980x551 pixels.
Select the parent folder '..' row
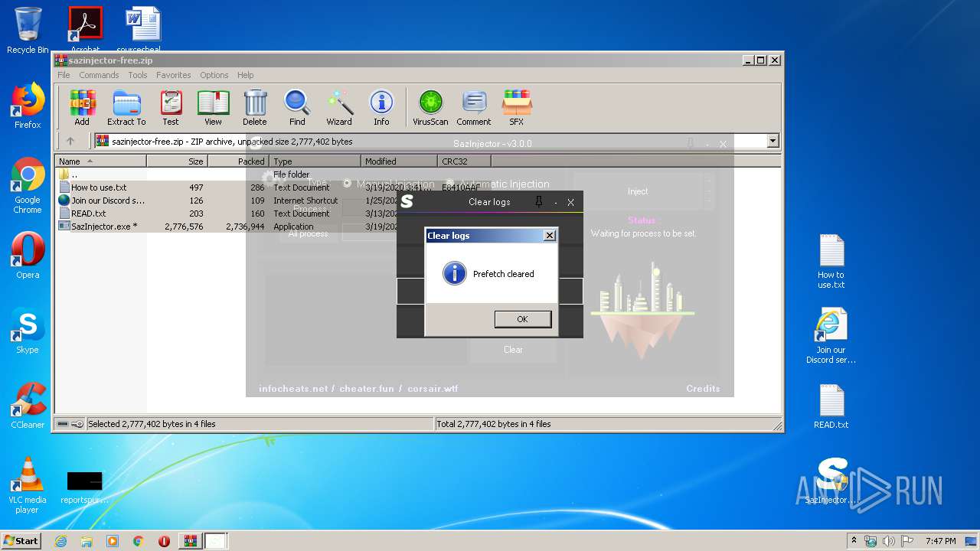tap(274, 174)
